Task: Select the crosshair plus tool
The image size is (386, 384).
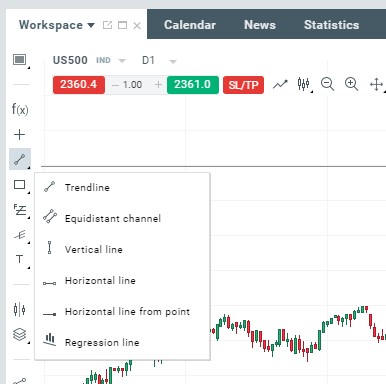Action: 19,134
